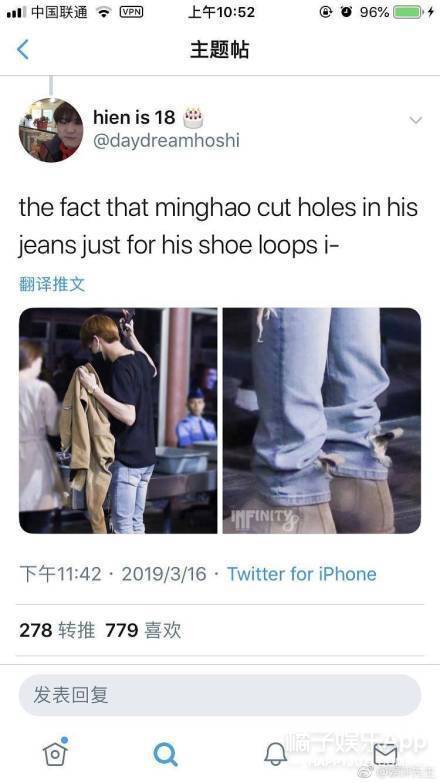Open the Home tab icon
Viewport: 440px width, 783px height.
[55, 752]
